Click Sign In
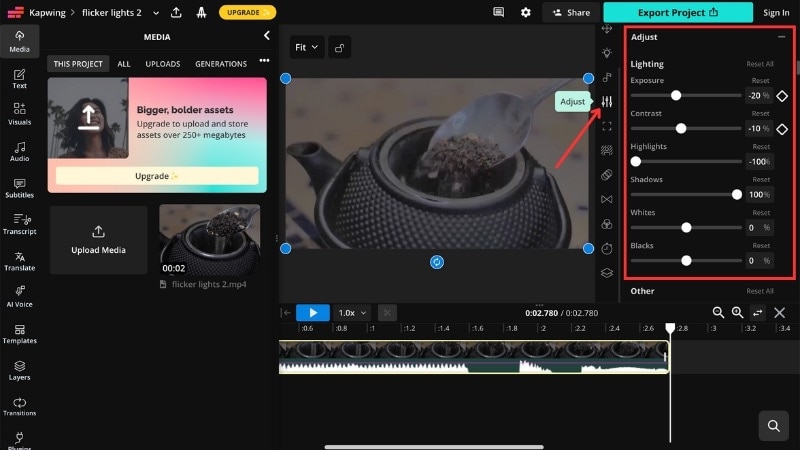 [x=776, y=13]
